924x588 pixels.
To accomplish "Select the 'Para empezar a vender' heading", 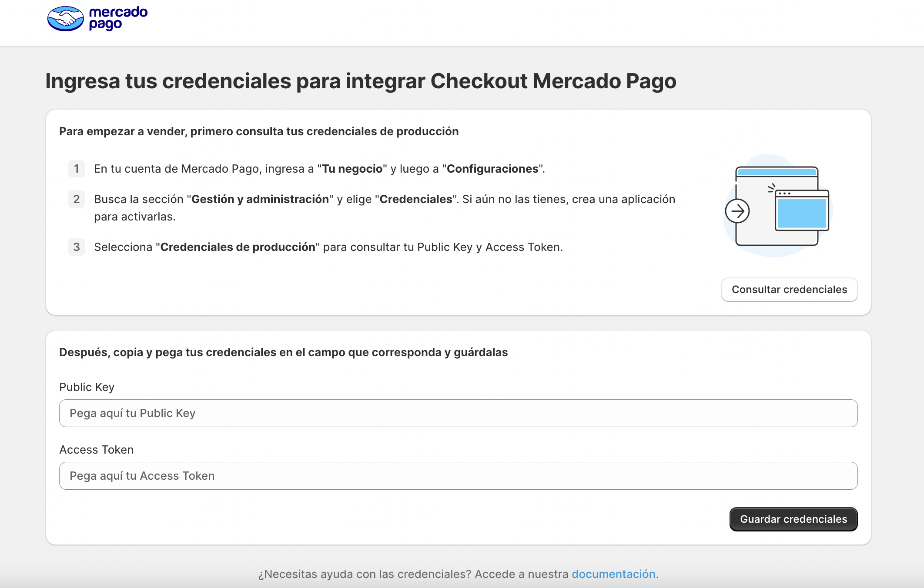I will (x=259, y=131).
